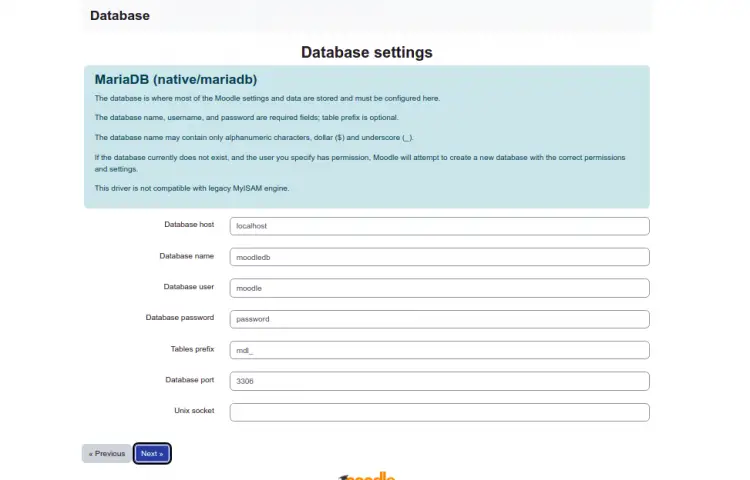Focus the Database host input containing localhost
750x480 pixels.
click(x=439, y=226)
